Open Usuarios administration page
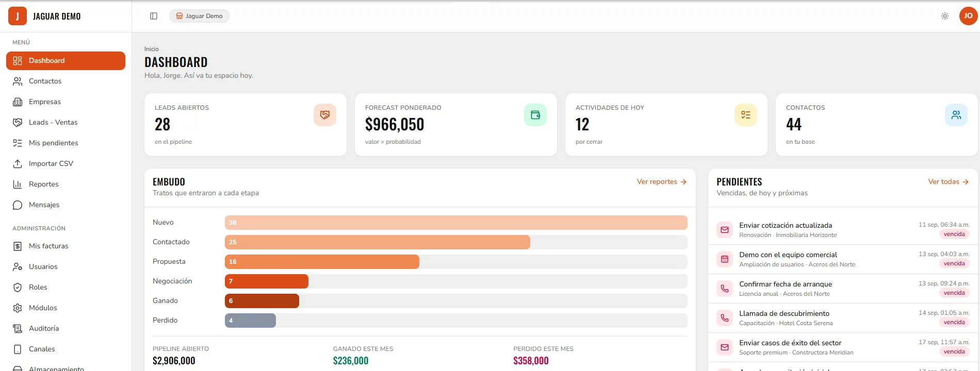Viewport: 980px width, 371px height. 66,267
